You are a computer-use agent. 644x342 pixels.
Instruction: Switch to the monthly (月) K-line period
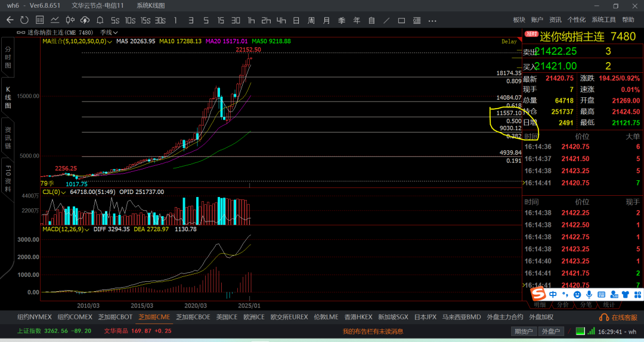pyautogui.click(x=327, y=20)
